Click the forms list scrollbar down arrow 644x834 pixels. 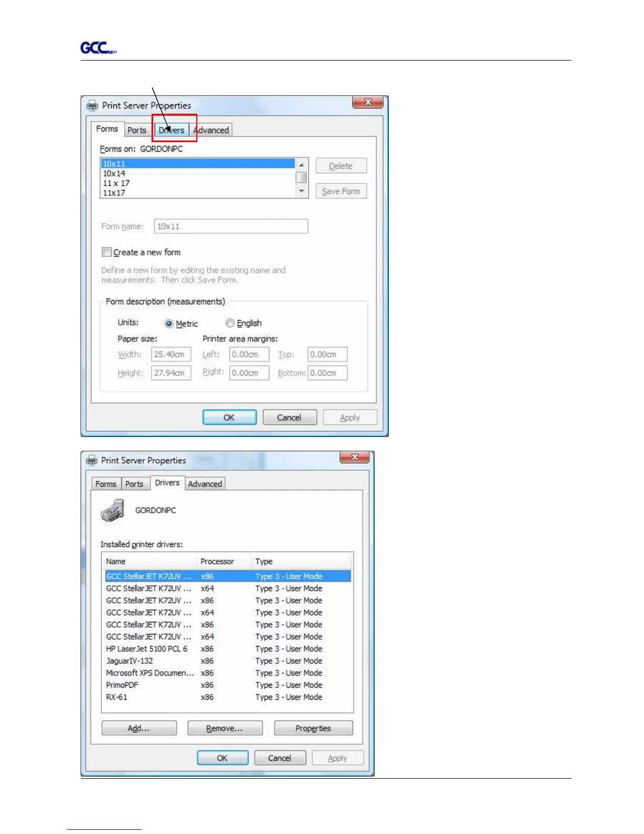[301, 191]
